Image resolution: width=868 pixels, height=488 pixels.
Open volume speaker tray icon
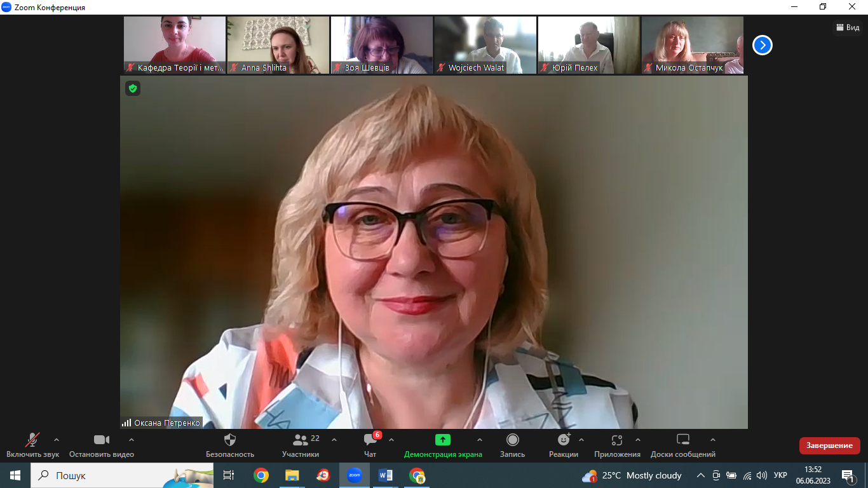[762, 475]
